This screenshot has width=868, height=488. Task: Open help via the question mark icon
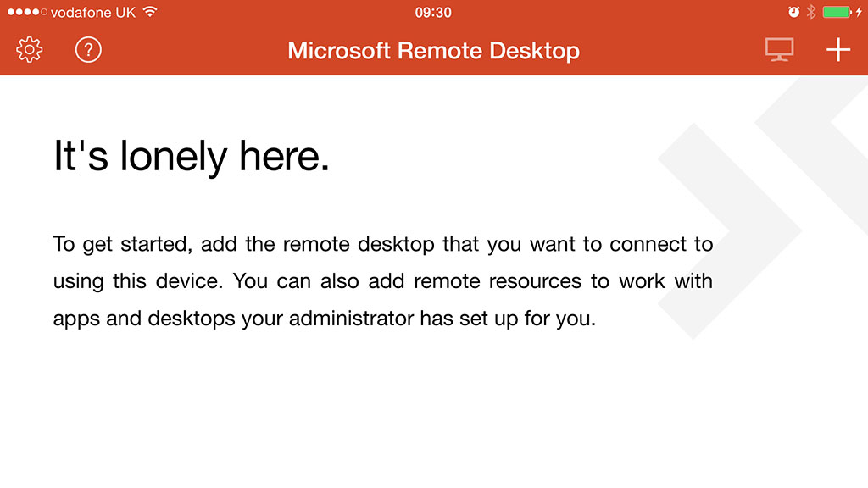click(88, 50)
